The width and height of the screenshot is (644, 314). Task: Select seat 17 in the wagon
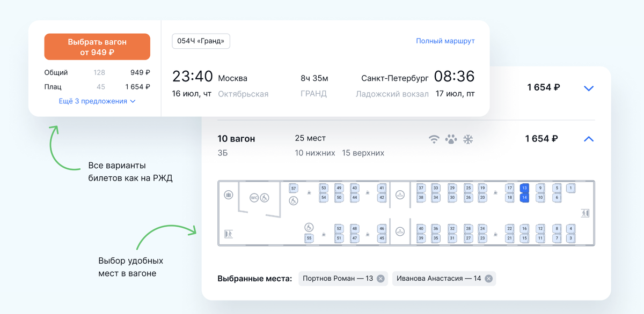coord(509,188)
